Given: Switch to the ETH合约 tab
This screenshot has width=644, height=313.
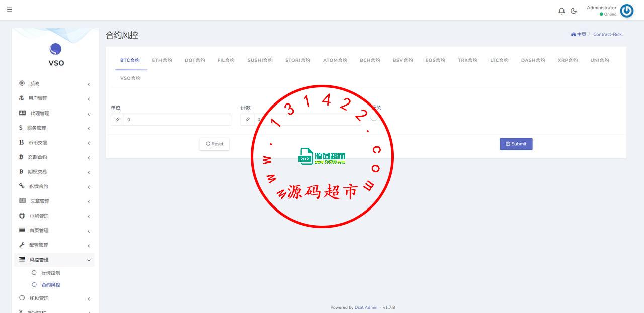Looking at the screenshot, I should [162, 60].
